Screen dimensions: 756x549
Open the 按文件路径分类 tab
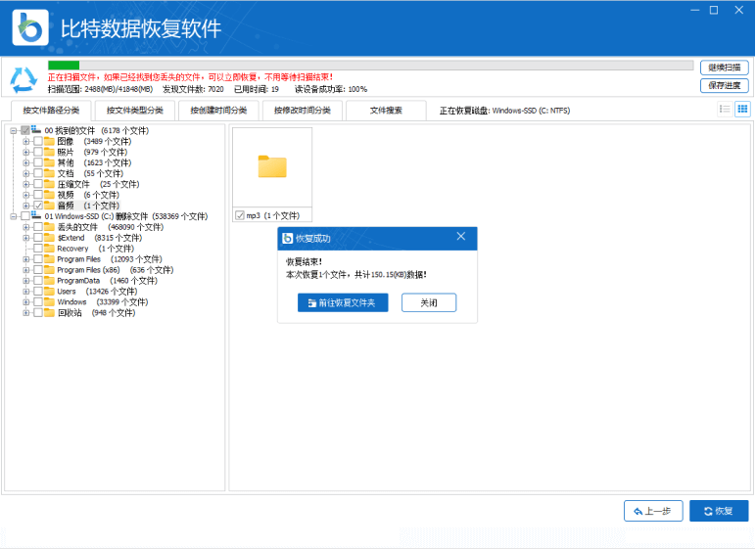[51, 111]
